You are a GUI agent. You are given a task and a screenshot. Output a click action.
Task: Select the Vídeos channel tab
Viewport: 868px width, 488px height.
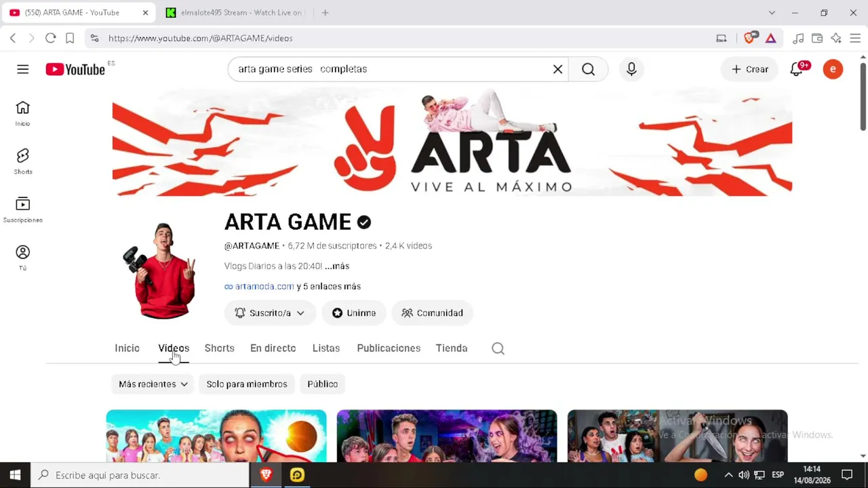pyautogui.click(x=174, y=348)
